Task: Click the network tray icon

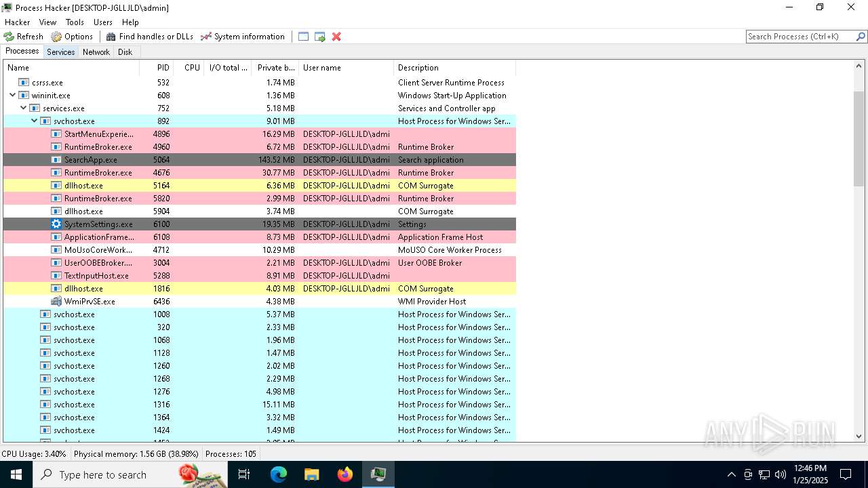Action: click(764, 474)
